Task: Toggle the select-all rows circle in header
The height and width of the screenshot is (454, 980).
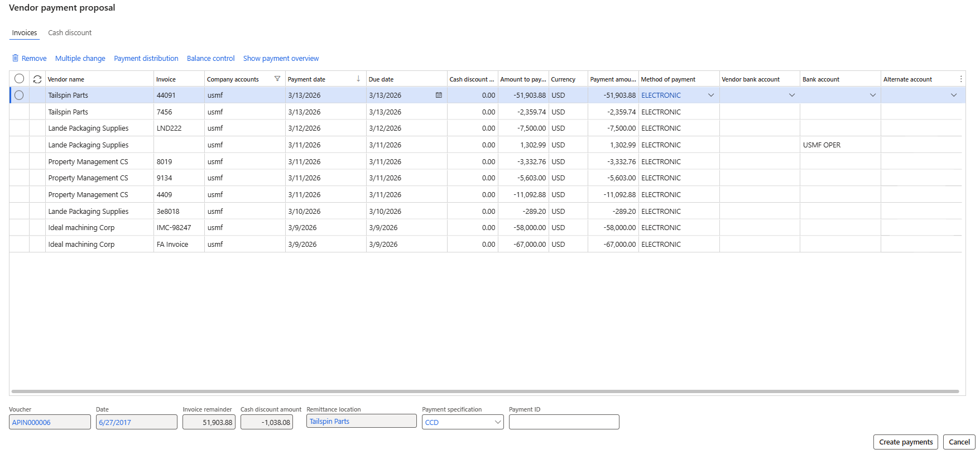Action: 19,79
